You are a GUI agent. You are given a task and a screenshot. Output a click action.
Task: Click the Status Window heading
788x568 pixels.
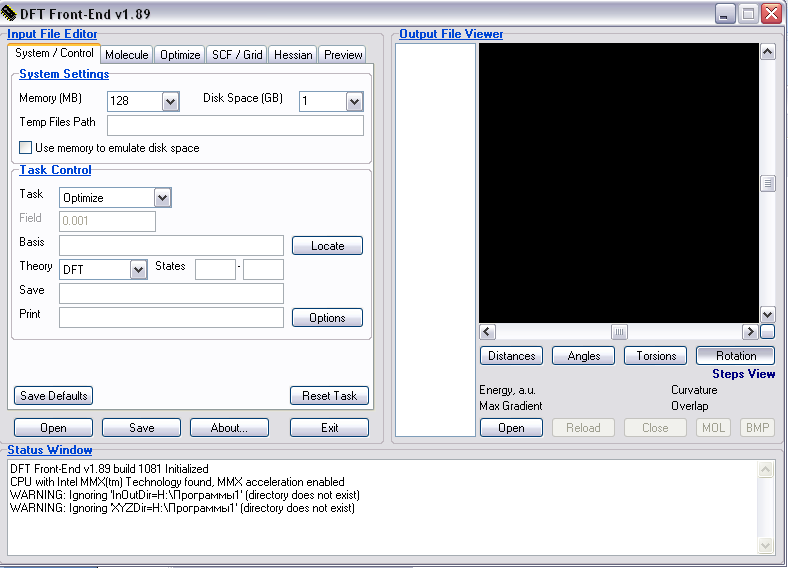tap(50, 450)
